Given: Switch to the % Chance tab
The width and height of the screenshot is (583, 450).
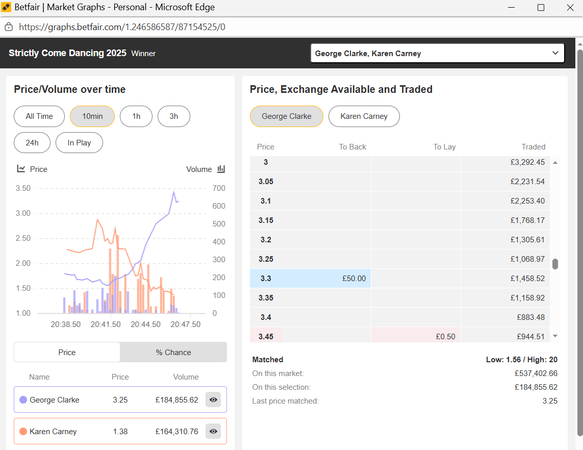Looking at the screenshot, I should (x=173, y=352).
